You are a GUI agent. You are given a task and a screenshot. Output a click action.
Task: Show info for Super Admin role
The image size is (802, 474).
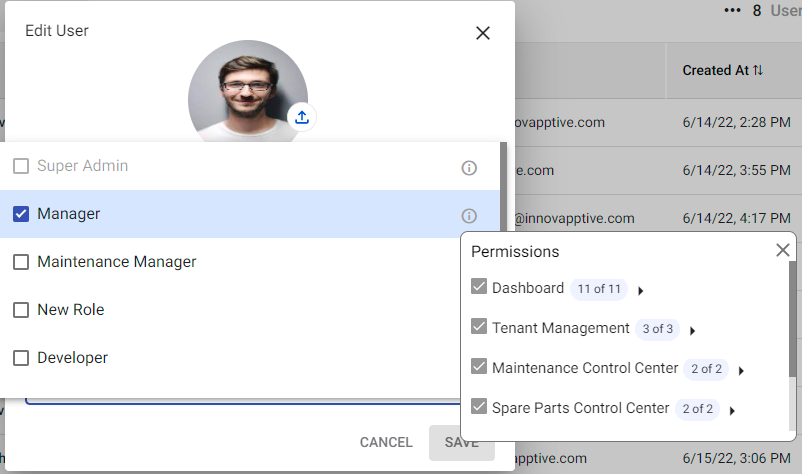tap(468, 167)
